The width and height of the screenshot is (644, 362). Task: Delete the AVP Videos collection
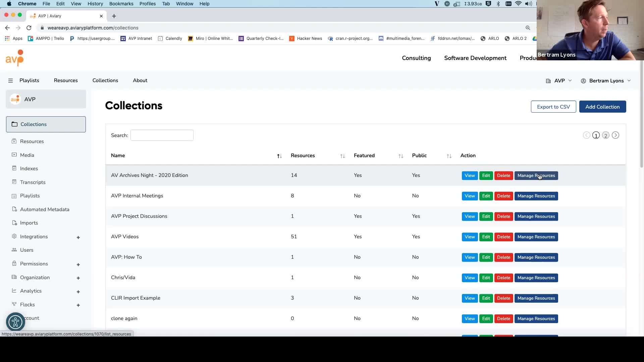(x=503, y=237)
